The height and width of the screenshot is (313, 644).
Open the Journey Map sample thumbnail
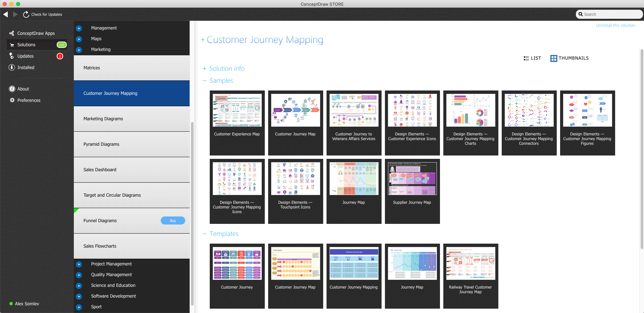[x=354, y=191]
